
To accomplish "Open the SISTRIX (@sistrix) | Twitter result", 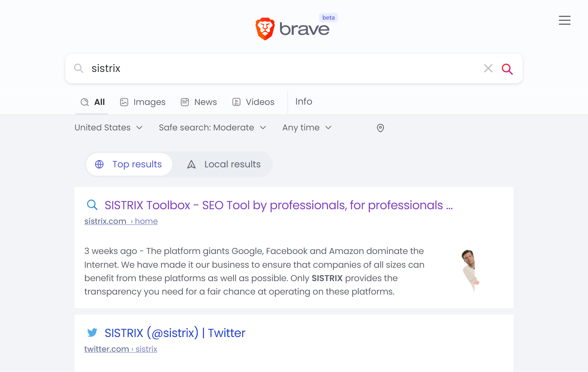I will (x=175, y=333).
